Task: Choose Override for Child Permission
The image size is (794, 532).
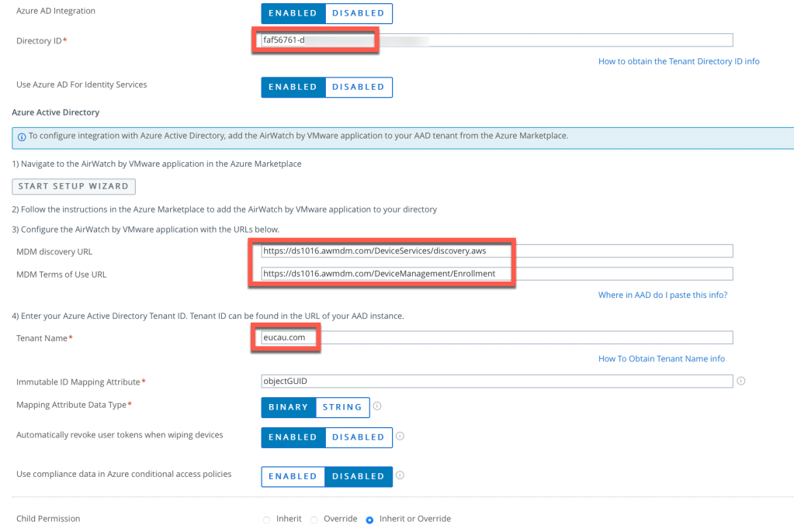Action: pos(314,520)
